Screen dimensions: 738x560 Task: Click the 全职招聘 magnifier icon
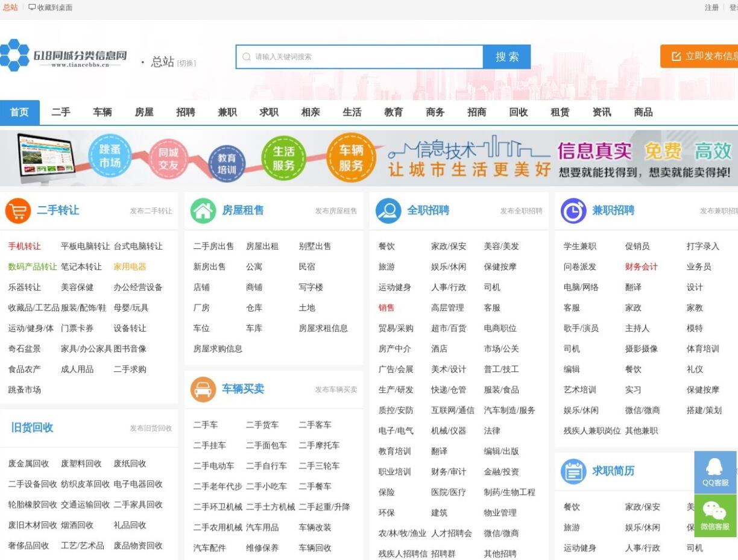click(x=388, y=210)
